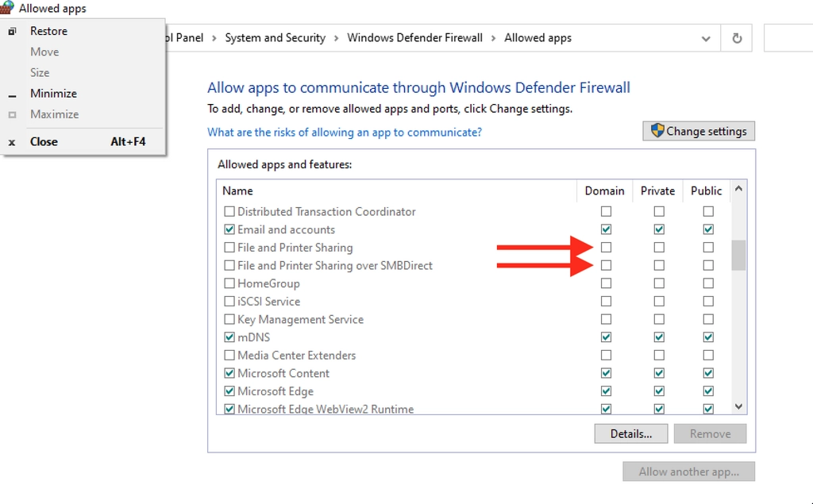The image size is (813, 504).
Task: Click the list scroll up arrow
Action: coord(738,189)
